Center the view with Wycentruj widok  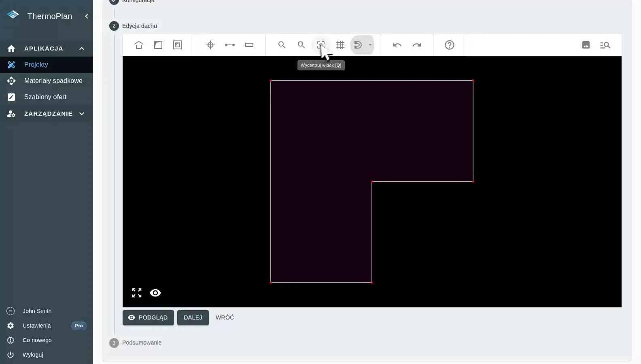(321, 45)
